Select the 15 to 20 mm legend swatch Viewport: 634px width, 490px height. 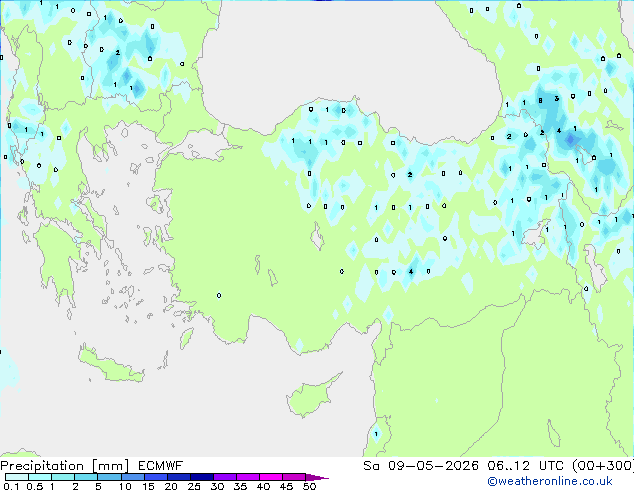155,477
